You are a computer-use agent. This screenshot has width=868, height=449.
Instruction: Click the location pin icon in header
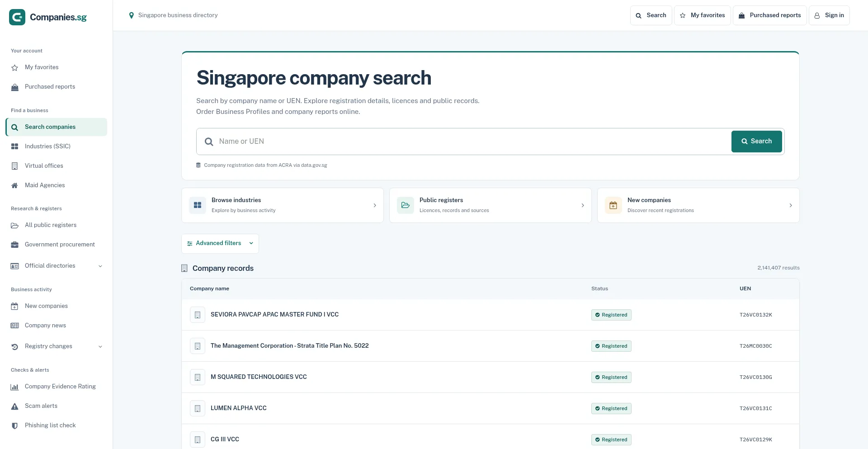click(x=132, y=15)
